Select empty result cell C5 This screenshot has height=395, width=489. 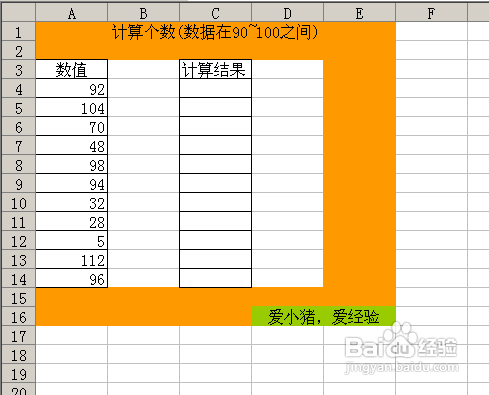[216, 108]
